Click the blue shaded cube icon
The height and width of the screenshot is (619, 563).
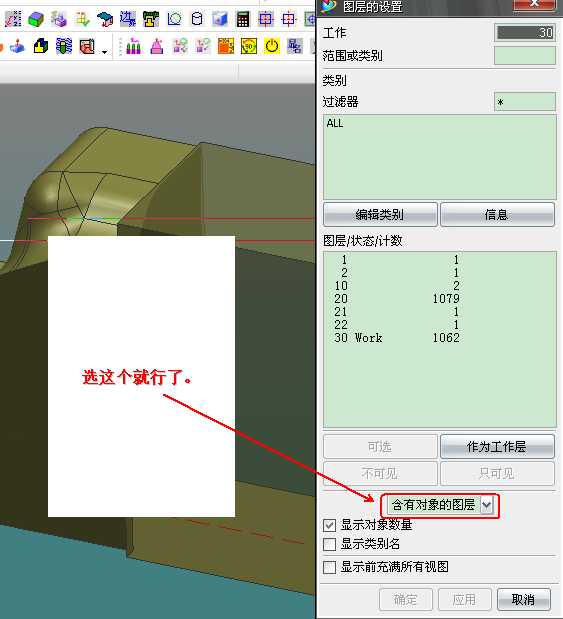pos(220,19)
